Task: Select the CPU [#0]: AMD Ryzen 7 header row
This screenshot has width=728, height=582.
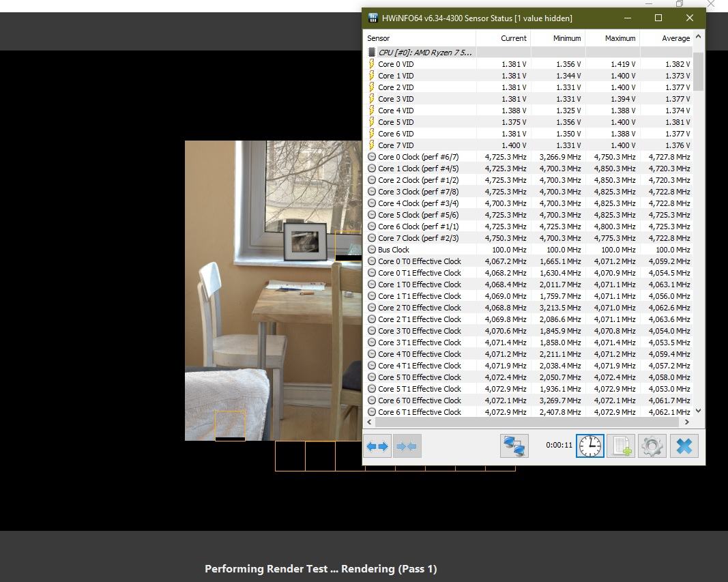Action: [528, 53]
